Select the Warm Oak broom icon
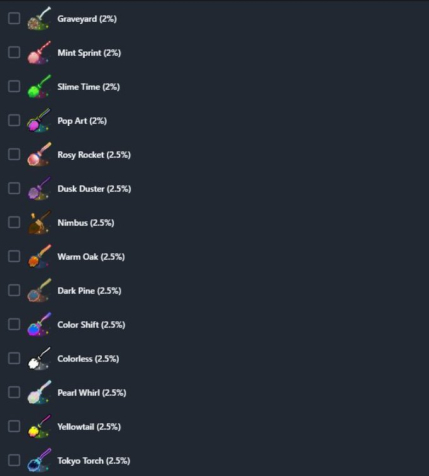 coord(39,257)
